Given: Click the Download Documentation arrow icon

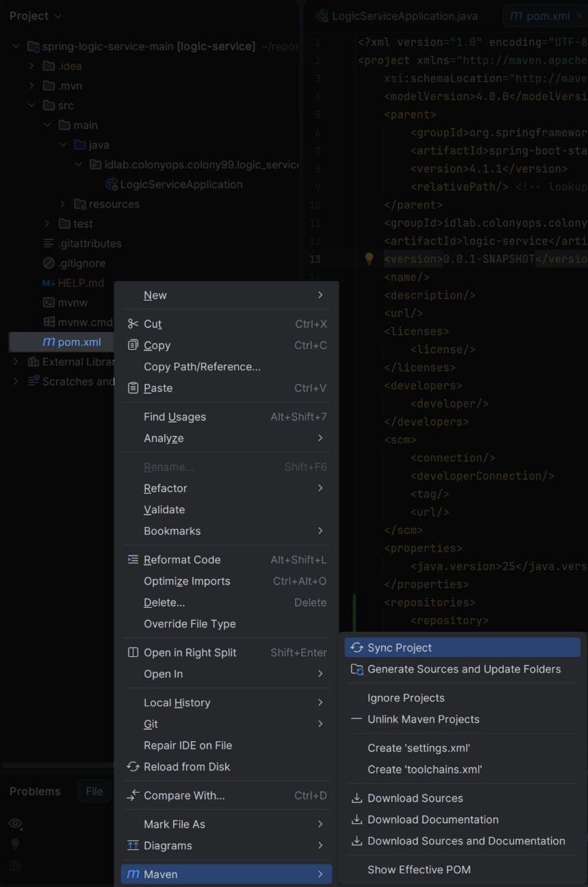Looking at the screenshot, I should pyautogui.click(x=356, y=819).
